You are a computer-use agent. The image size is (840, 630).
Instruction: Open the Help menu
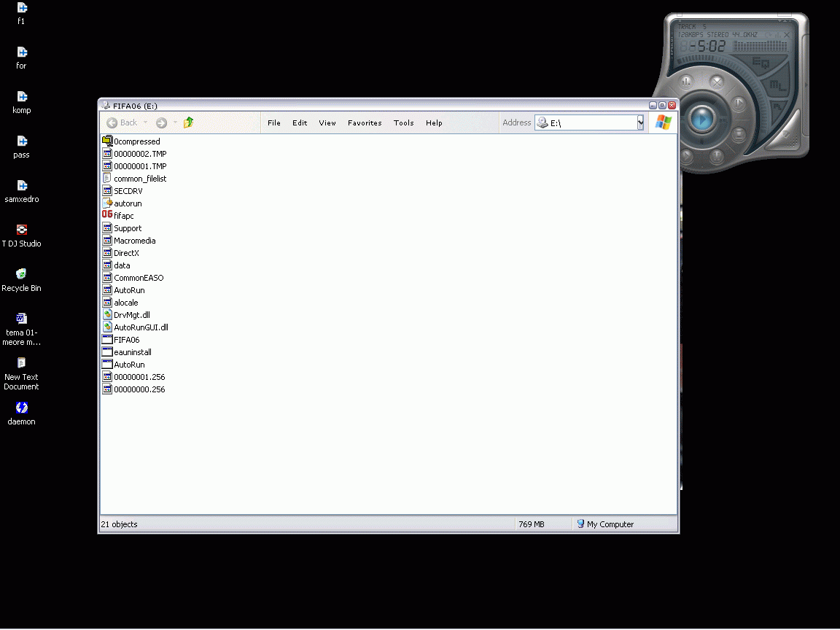click(x=435, y=122)
